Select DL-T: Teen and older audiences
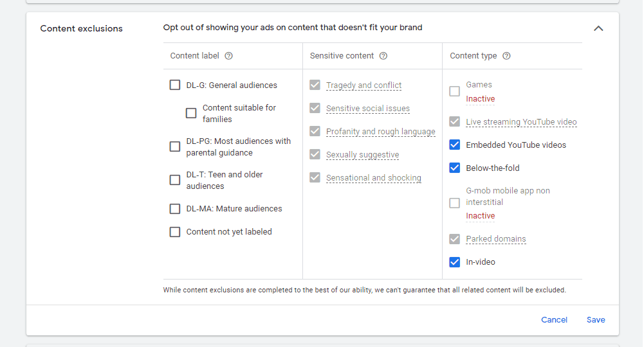This screenshot has height=347, width=644. point(175,180)
